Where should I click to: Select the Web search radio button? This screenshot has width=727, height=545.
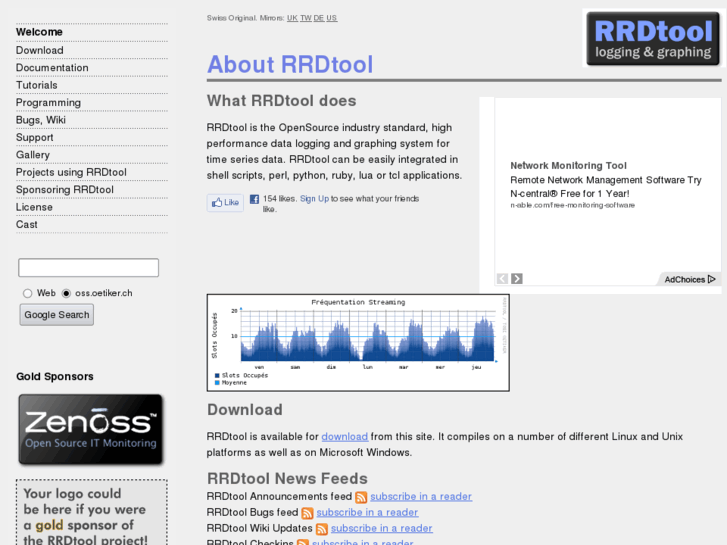point(27,293)
